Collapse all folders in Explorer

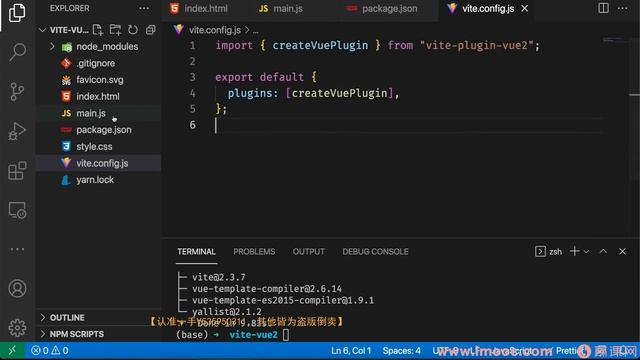click(151, 30)
